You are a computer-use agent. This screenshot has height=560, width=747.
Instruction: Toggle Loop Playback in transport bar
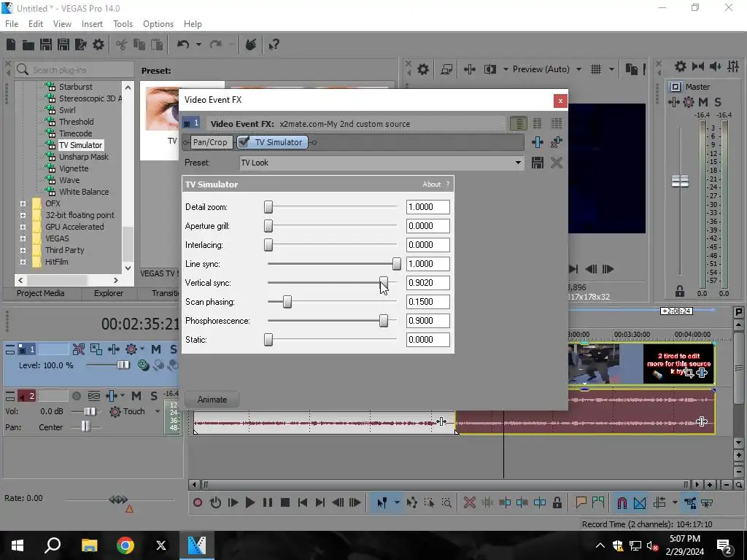tap(215, 502)
